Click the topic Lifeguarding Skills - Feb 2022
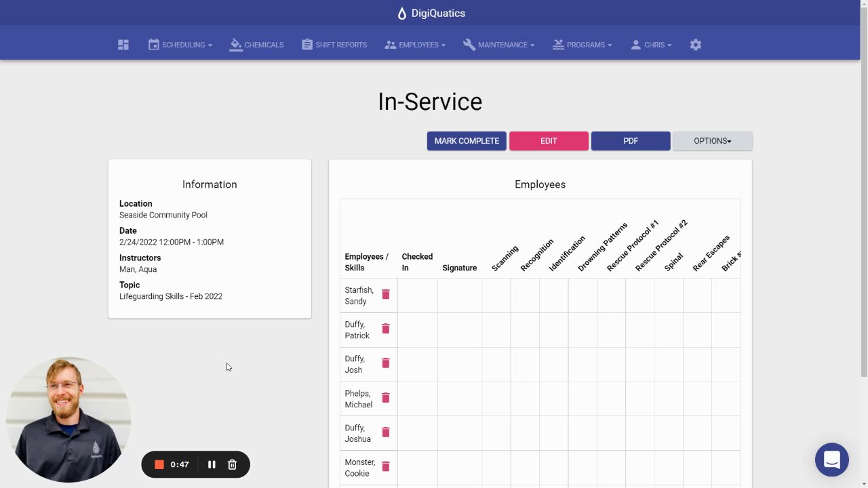Viewport: 868px width, 488px height. pos(171,296)
